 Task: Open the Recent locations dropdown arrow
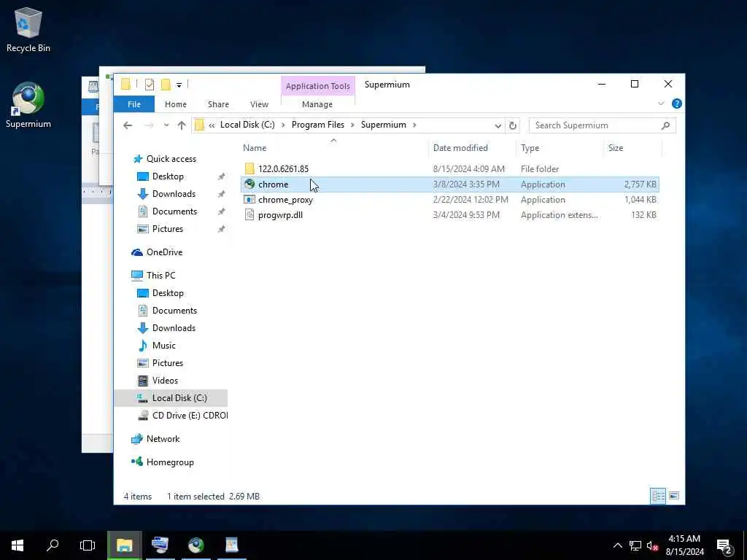(166, 125)
